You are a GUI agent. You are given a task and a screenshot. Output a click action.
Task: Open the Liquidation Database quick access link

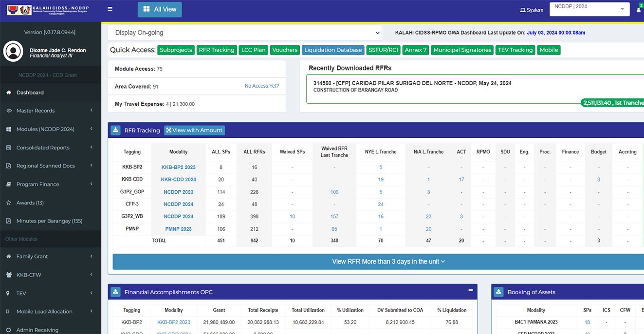pos(332,50)
